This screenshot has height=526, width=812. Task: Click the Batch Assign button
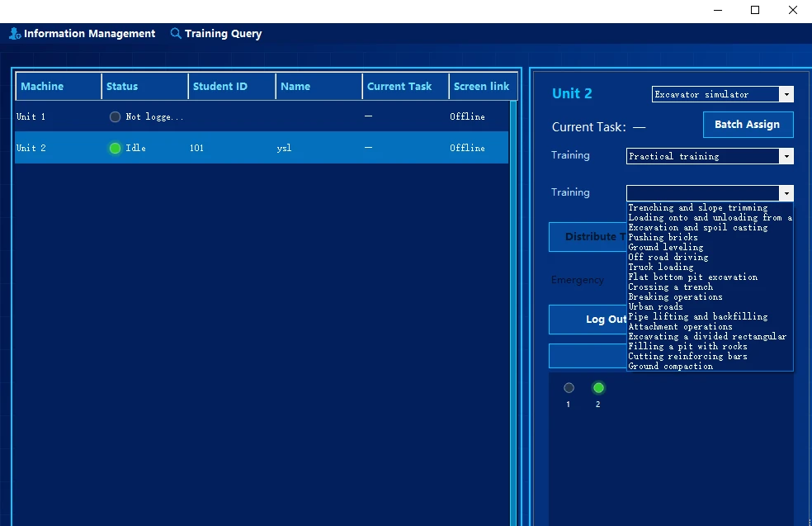click(748, 125)
